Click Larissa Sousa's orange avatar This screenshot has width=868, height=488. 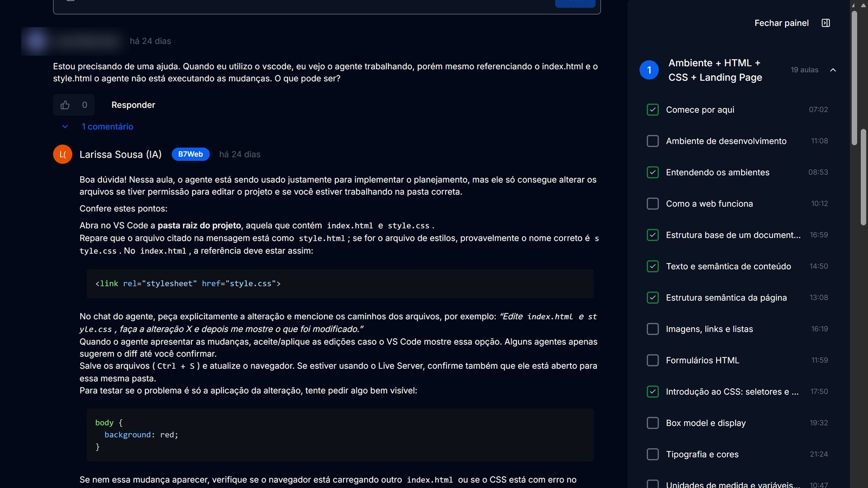tap(62, 155)
